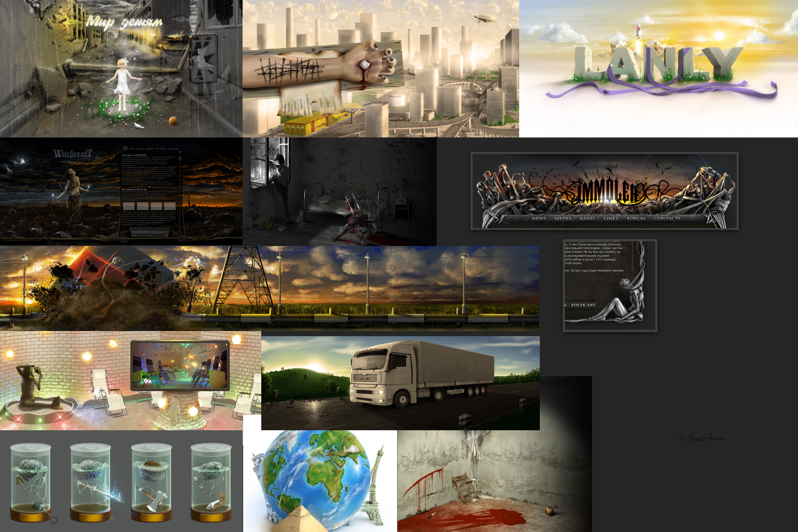Image resolution: width=798 pixels, height=532 pixels.
Task: Open FORUM in the Immolea banner
Action: pos(636,219)
